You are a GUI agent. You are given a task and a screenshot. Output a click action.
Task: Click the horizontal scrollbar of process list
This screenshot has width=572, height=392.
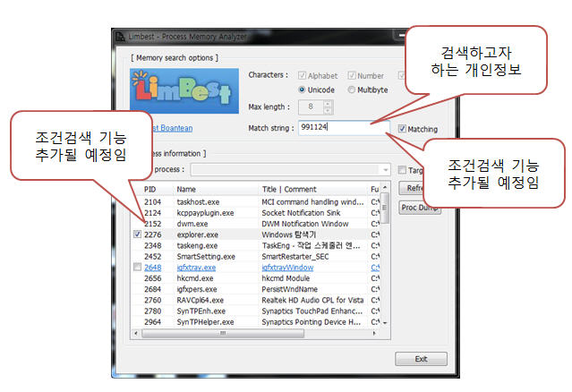251,332
